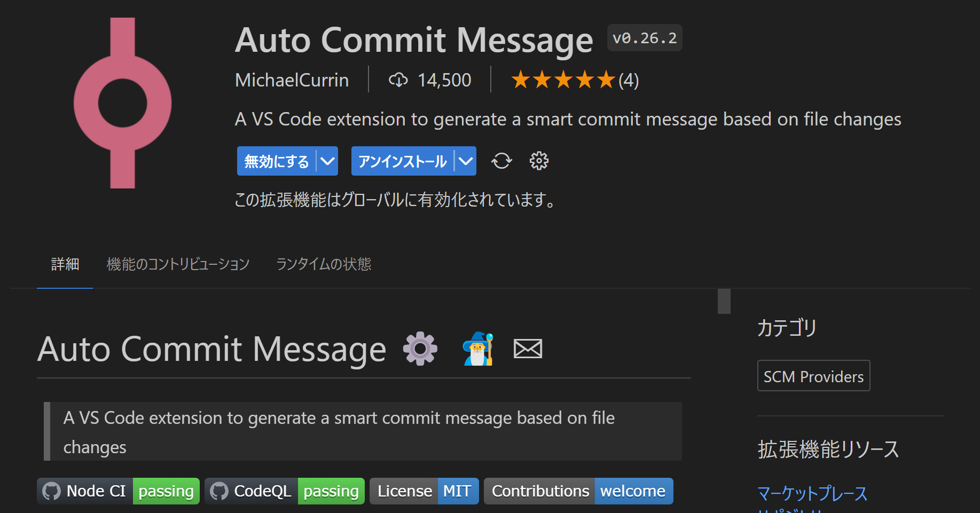980x513 pixels.
Task: Click the five-star rating
Action: coord(563,80)
